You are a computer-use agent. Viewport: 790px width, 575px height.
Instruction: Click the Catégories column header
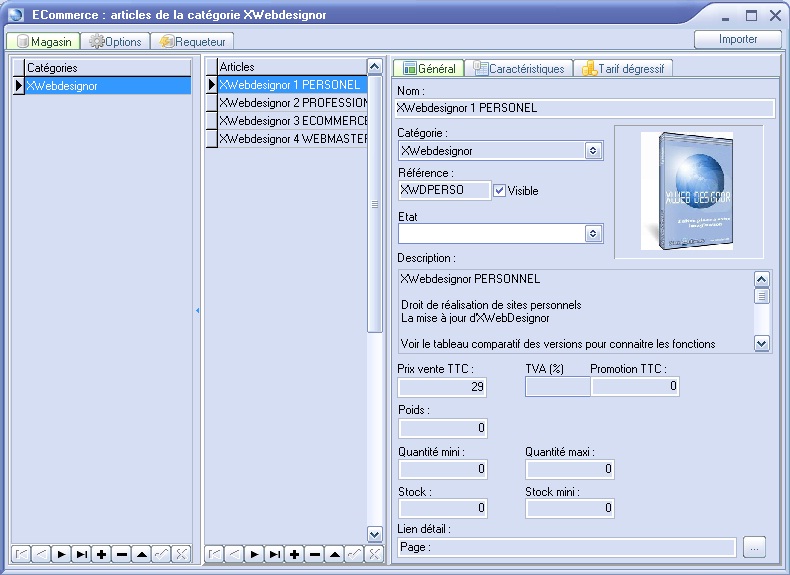(108, 68)
